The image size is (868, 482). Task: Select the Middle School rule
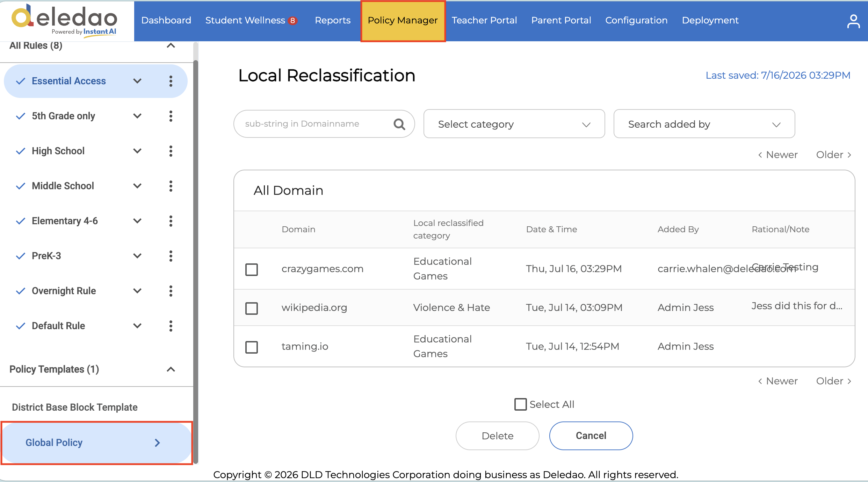pyautogui.click(x=63, y=186)
